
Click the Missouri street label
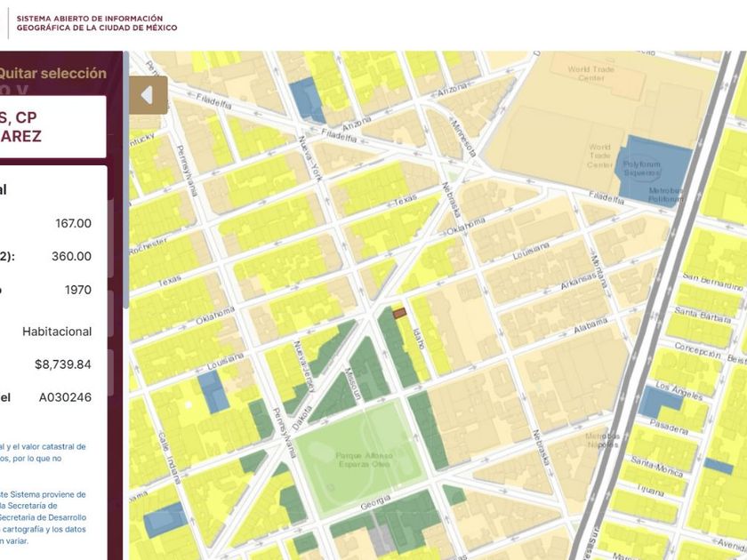(352, 384)
